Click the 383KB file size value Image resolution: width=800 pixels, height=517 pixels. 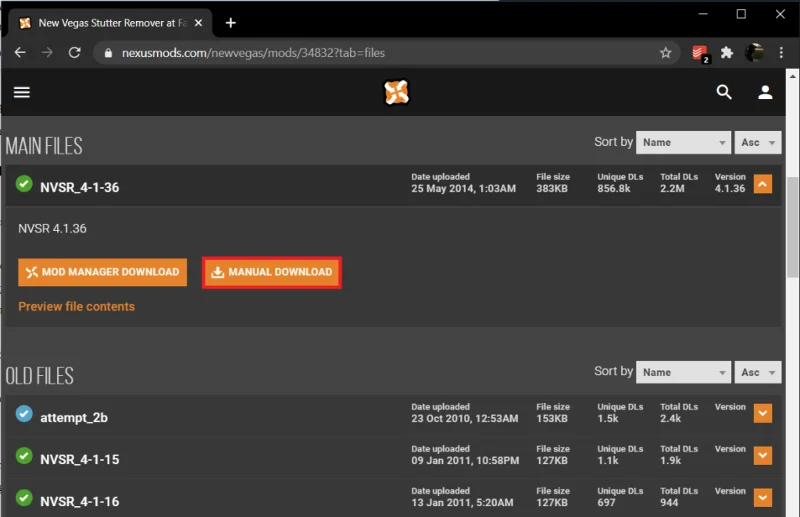click(x=552, y=189)
